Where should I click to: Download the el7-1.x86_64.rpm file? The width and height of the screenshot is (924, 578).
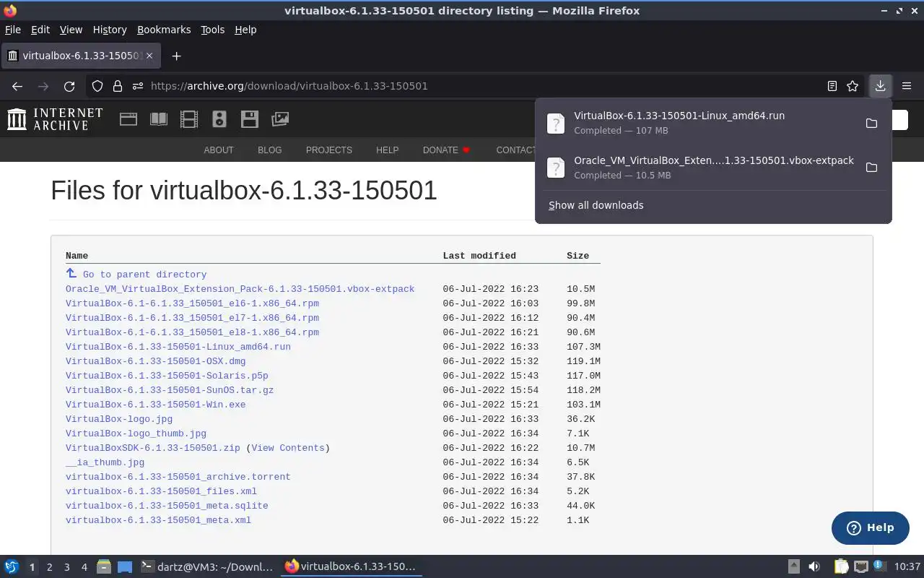(192, 318)
